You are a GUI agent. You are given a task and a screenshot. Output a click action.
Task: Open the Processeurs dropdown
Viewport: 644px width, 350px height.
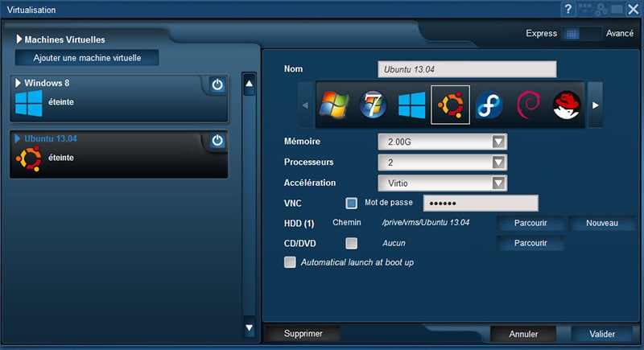click(x=442, y=163)
